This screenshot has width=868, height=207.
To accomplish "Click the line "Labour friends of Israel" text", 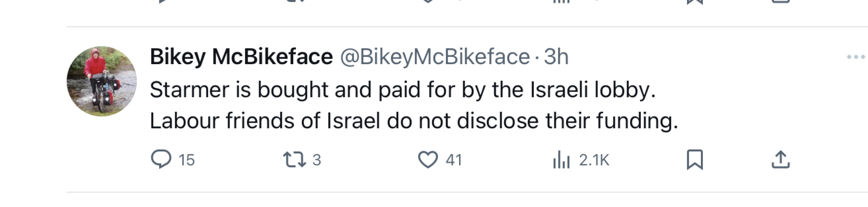I will pyautogui.click(x=413, y=121).
